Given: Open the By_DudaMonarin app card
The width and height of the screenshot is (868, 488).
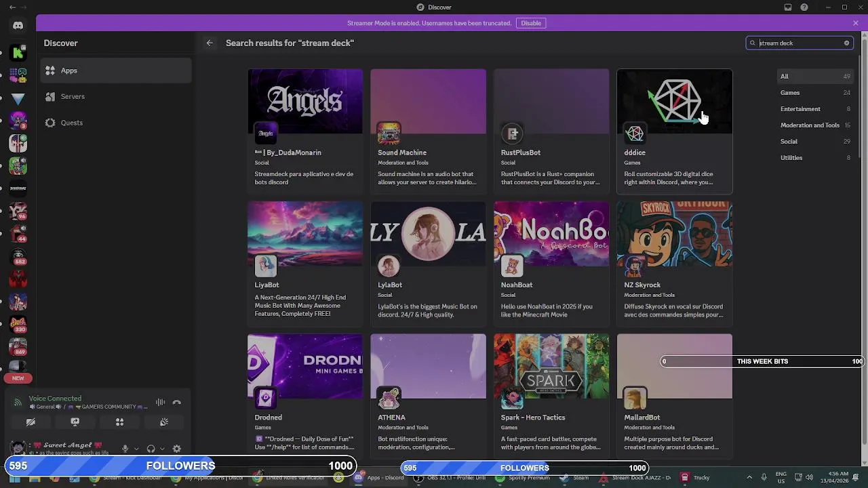Looking at the screenshot, I should 305,131.
